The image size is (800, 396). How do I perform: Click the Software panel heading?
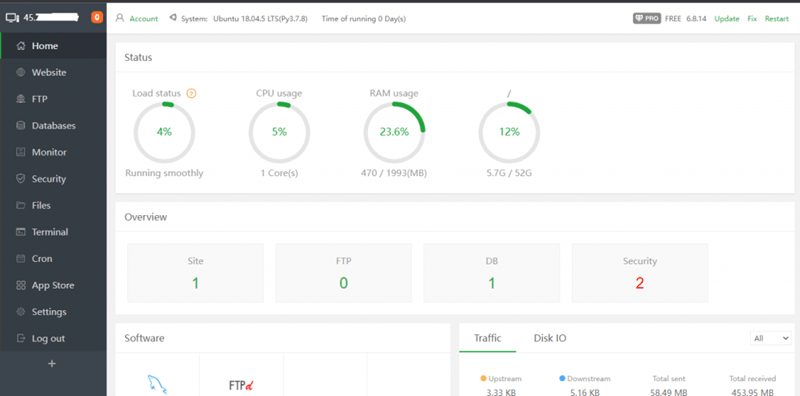tap(144, 338)
